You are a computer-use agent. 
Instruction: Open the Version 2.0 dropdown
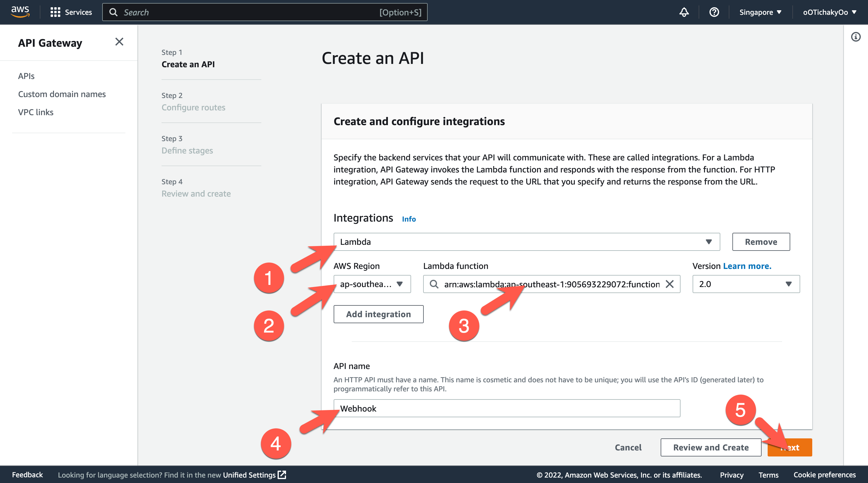[x=789, y=284]
